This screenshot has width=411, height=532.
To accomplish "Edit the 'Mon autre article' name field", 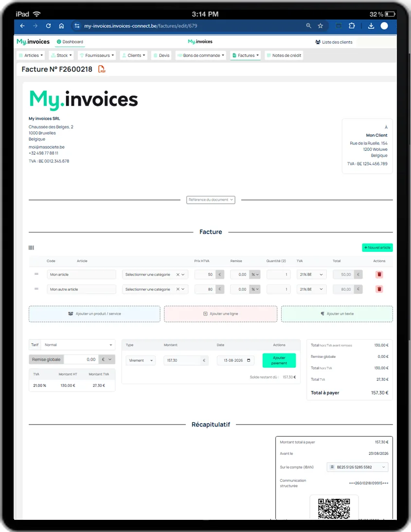I will (81, 289).
